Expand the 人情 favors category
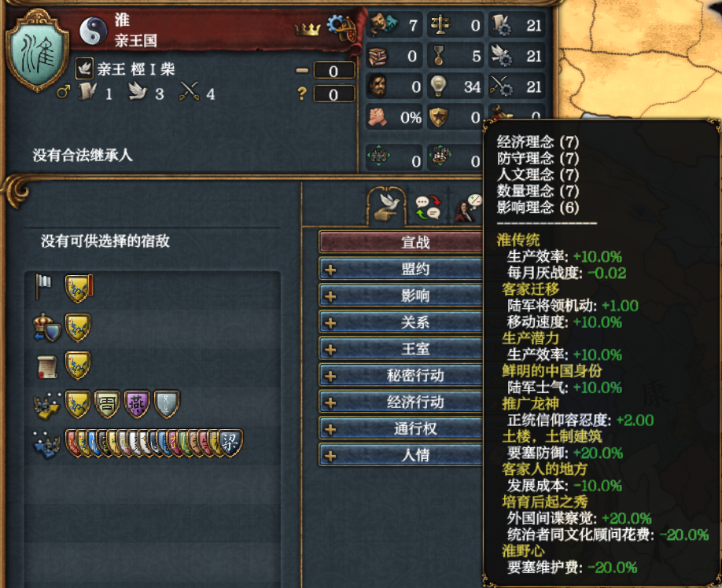The image size is (722, 588). [401, 455]
